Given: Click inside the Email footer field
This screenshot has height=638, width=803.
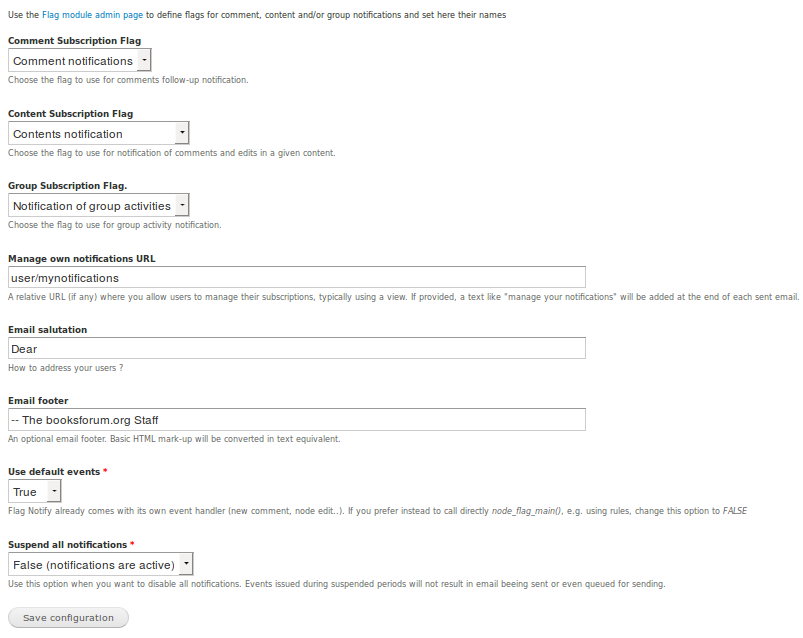Looking at the screenshot, I should [x=297, y=419].
